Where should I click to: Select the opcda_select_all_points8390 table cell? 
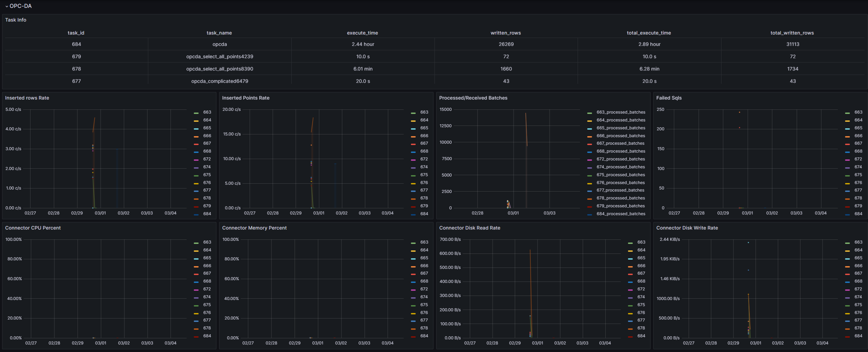(219, 69)
